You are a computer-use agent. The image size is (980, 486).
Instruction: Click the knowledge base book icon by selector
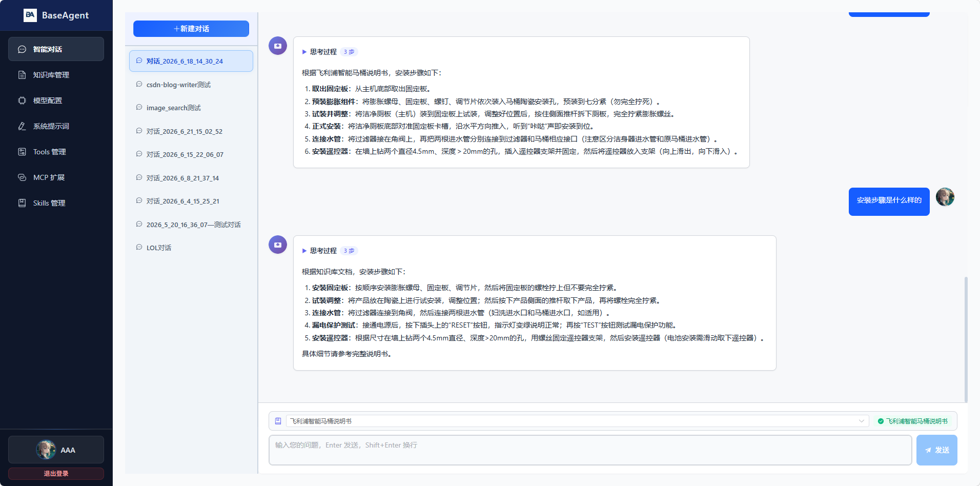[x=278, y=421]
